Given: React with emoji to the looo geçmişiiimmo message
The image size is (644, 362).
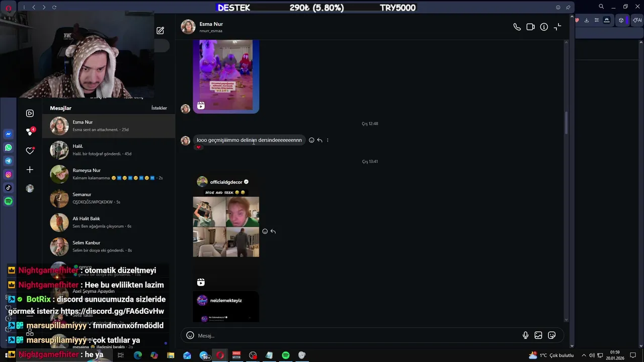Looking at the screenshot, I should click(311, 140).
